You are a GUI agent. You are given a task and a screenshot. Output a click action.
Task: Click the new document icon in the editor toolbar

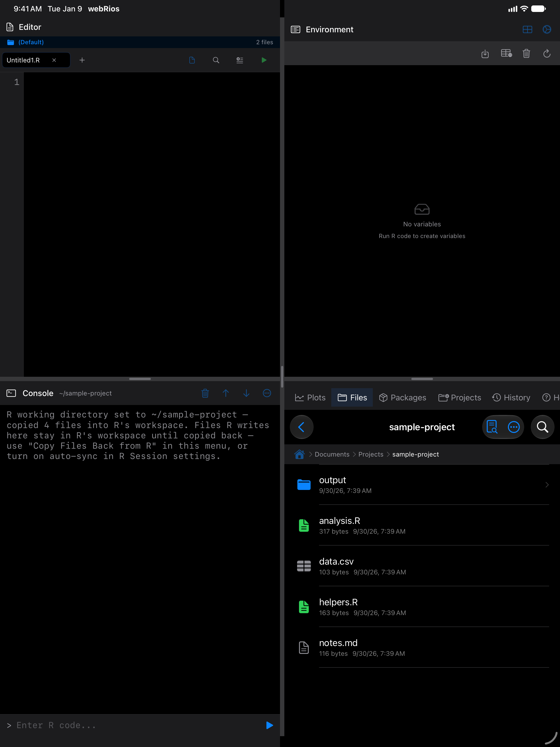tap(192, 60)
